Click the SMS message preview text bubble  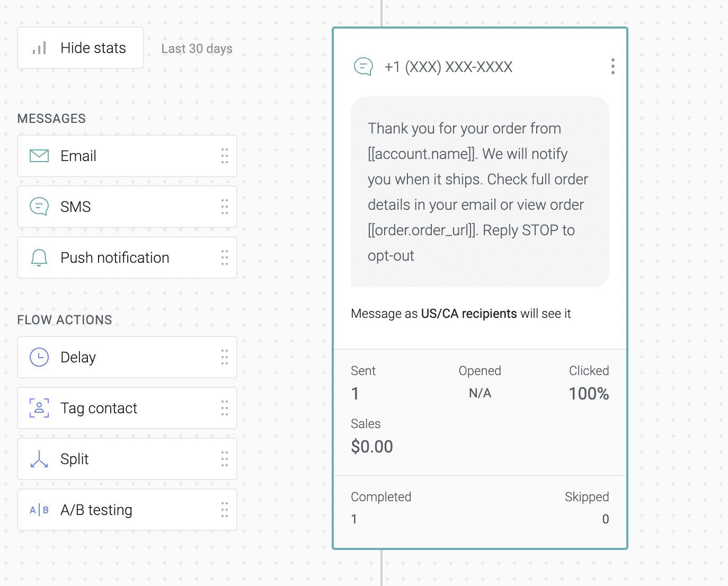480,192
